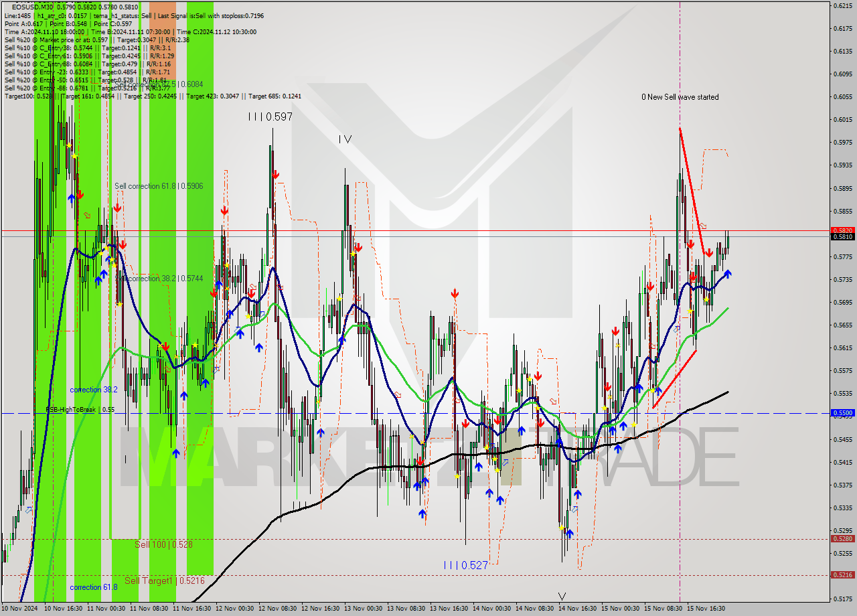857x616 pixels.
Task: Click the 0.5735 price axis label
Action: coord(842,279)
